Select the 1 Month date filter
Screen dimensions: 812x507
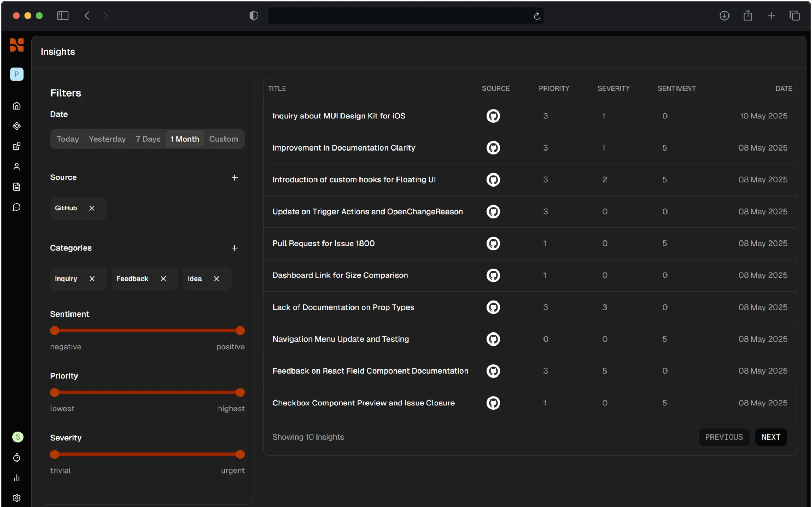coord(185,139)
